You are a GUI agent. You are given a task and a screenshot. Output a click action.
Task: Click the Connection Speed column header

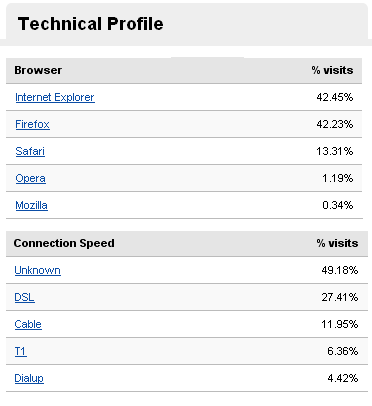pos(64,243)
